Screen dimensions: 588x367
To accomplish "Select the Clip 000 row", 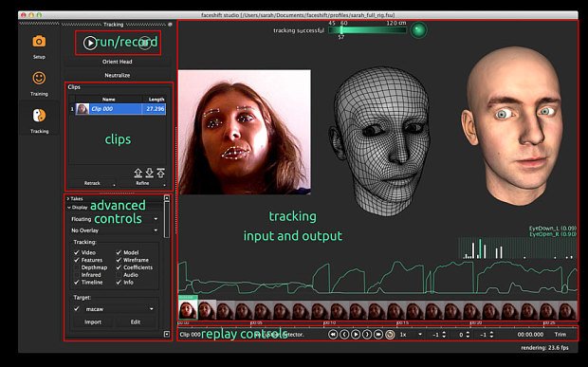I will pos(118,109).
